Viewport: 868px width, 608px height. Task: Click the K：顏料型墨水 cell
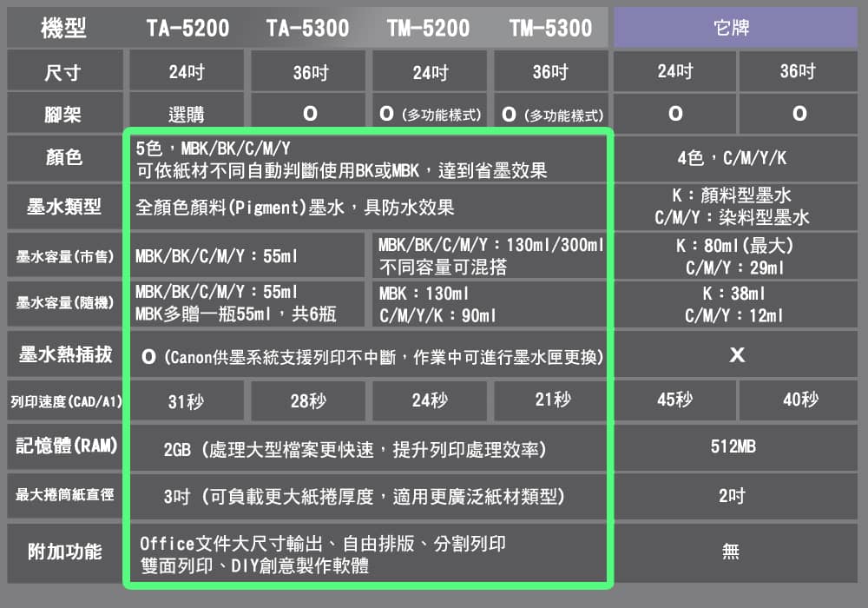pyautogui.click(x=735, y=207)
